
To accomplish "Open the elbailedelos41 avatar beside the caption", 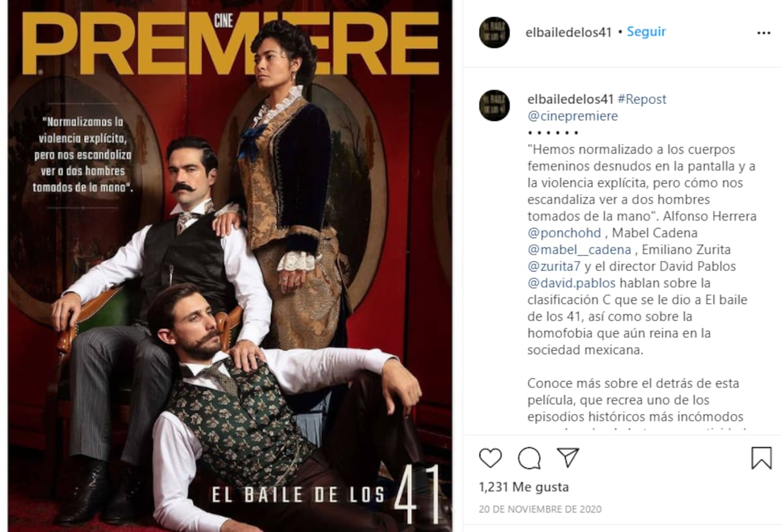I will (494, 105).
